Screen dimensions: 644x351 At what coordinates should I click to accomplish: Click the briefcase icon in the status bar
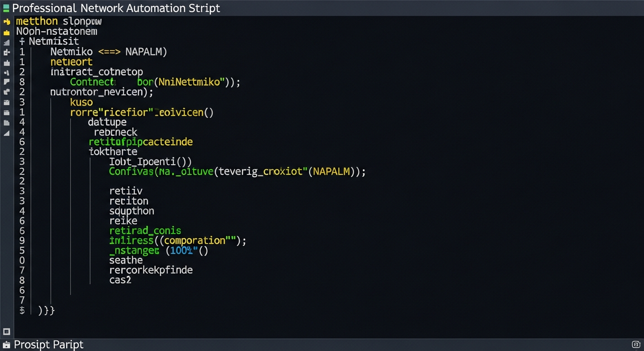6,344
